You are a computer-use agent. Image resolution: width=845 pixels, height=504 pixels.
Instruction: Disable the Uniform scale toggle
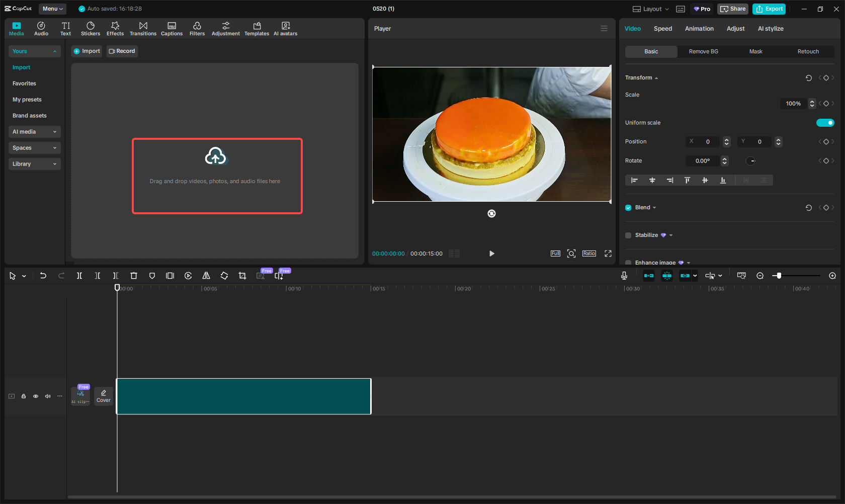point(825,123)
